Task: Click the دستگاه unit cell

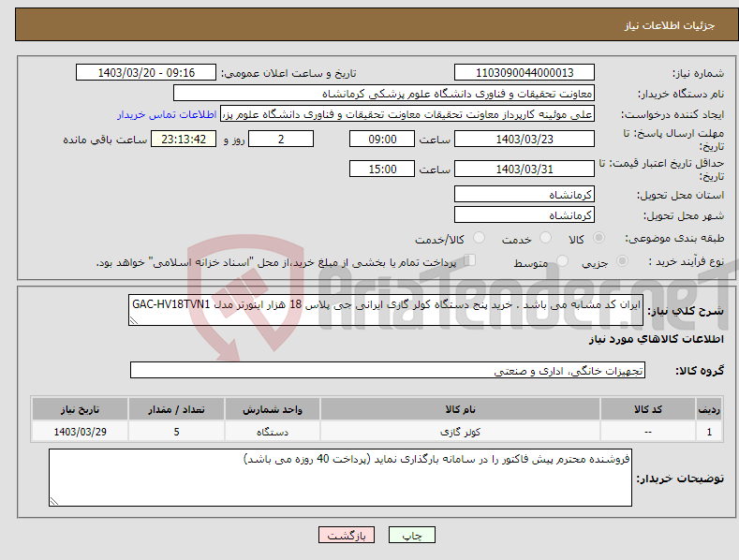Action: [273, 432]
